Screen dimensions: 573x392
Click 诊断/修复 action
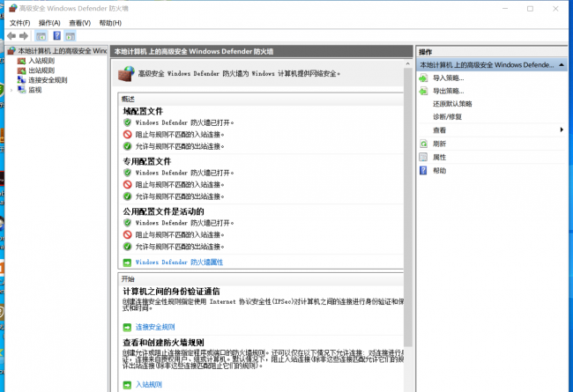[x=447, y=117]
